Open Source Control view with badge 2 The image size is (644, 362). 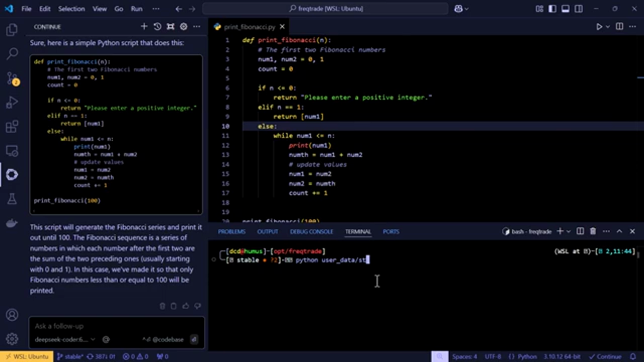tap(12, 78)
